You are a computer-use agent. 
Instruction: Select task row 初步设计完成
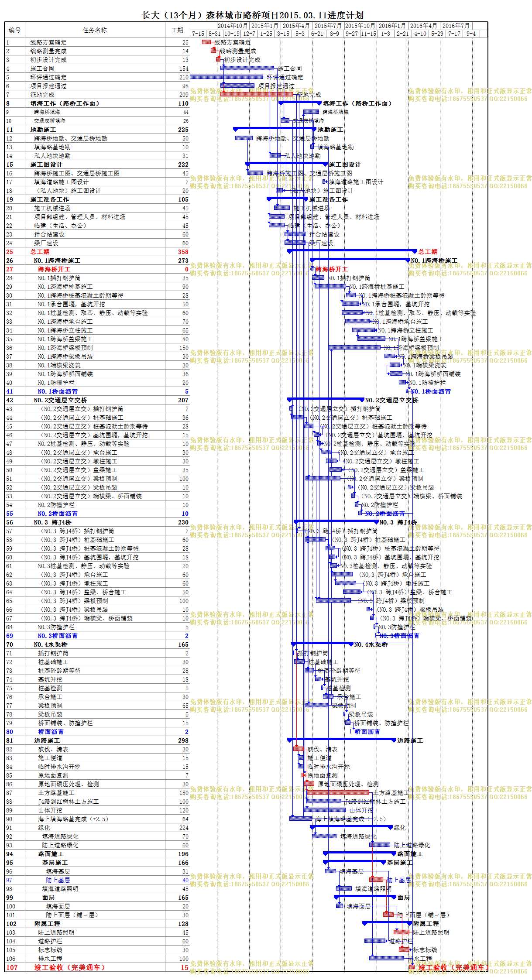(x=97, y=60)
